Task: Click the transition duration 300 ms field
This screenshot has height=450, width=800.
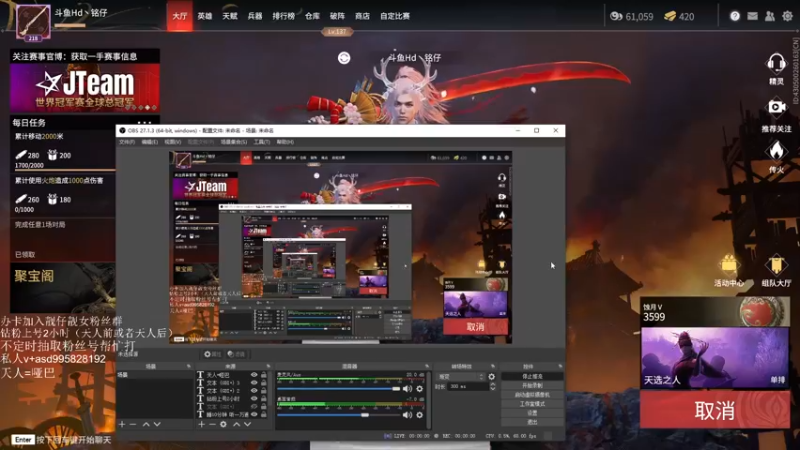Action: (467, 387)
